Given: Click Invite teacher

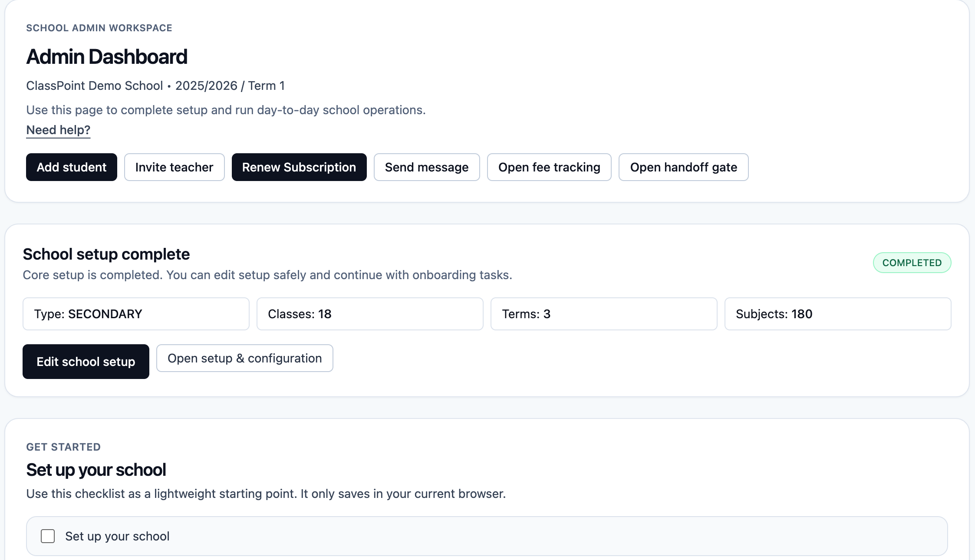Looking at the screenshot, I should coord(174,167).
